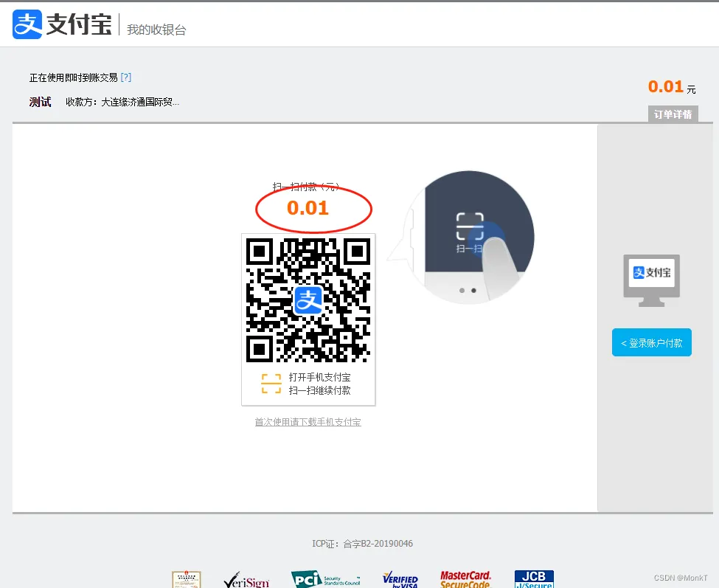The height and width of the screenshot is (588, 719).
Task: Click the JCB J/Secure badge
Action: click(534, 579)
